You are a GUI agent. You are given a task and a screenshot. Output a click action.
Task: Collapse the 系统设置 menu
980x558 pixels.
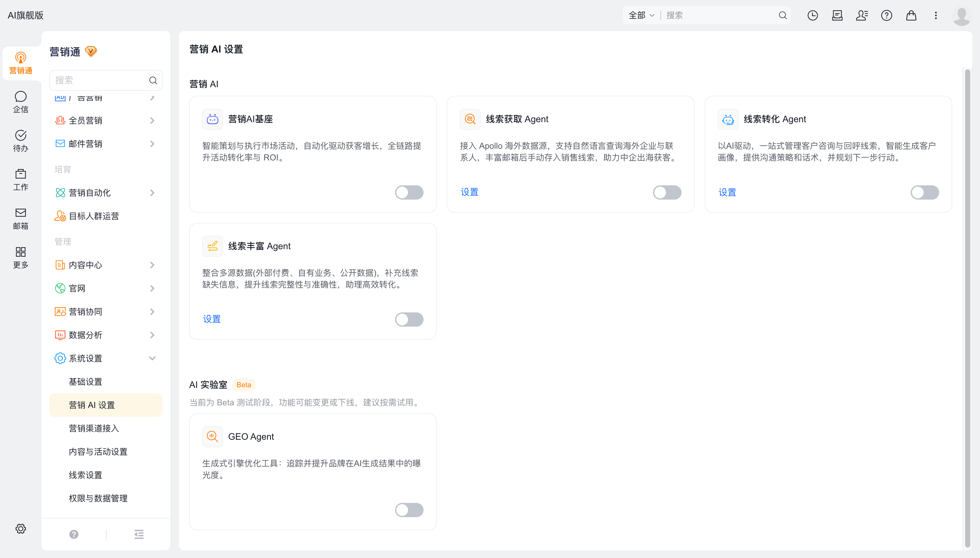[106, 358]
